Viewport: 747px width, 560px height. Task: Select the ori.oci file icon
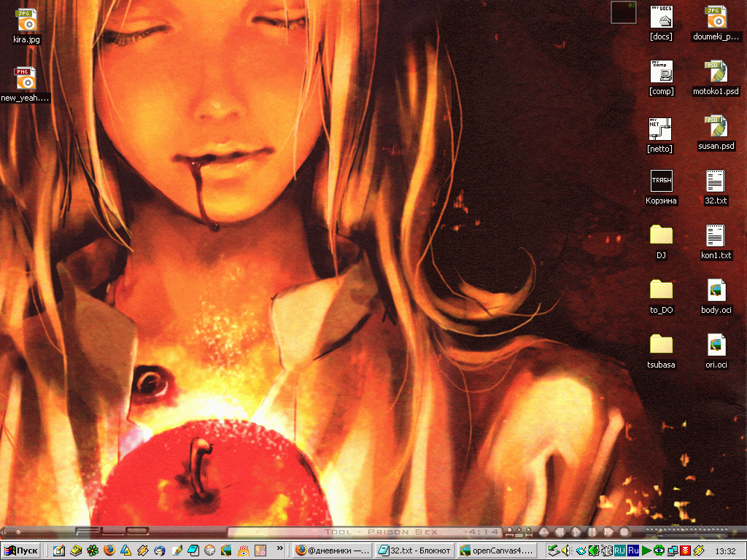pos(716,352)
